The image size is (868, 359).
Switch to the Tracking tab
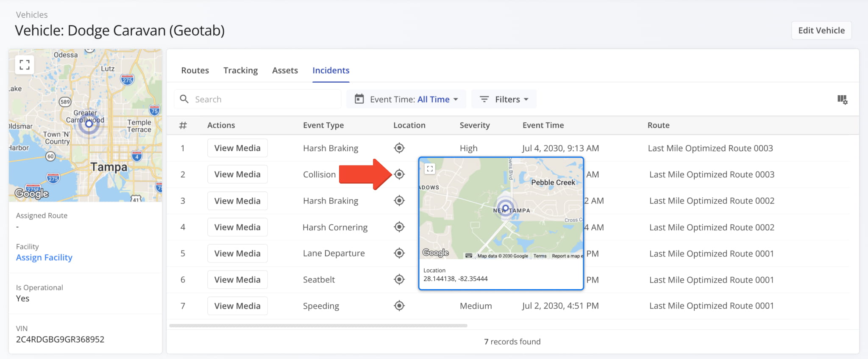click(241, 70)
